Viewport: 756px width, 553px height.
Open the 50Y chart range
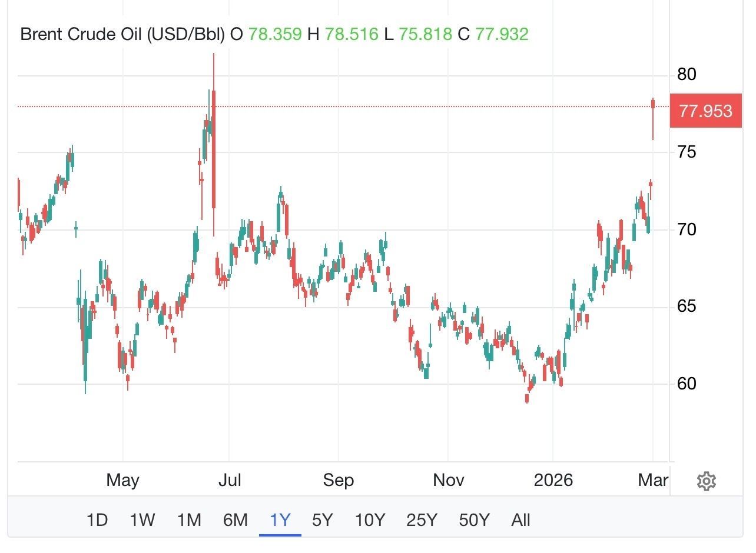(474, 520)
